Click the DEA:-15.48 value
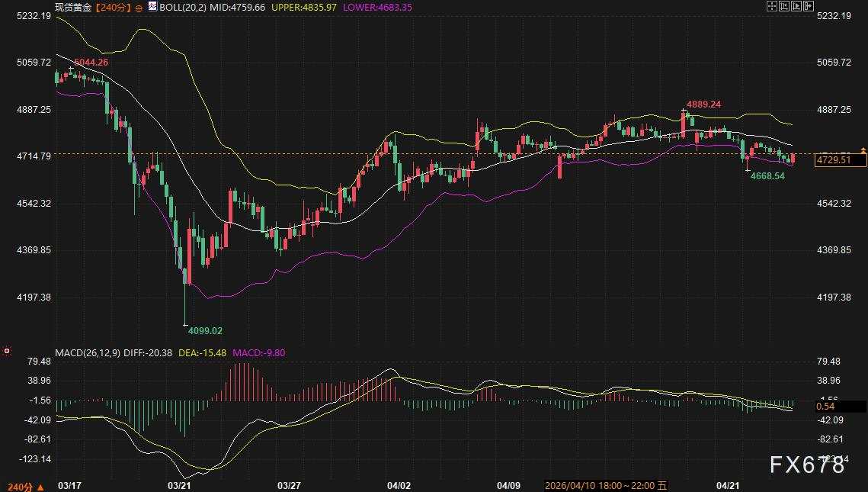This screenshot has width=868, height=492. pos(202,353)
